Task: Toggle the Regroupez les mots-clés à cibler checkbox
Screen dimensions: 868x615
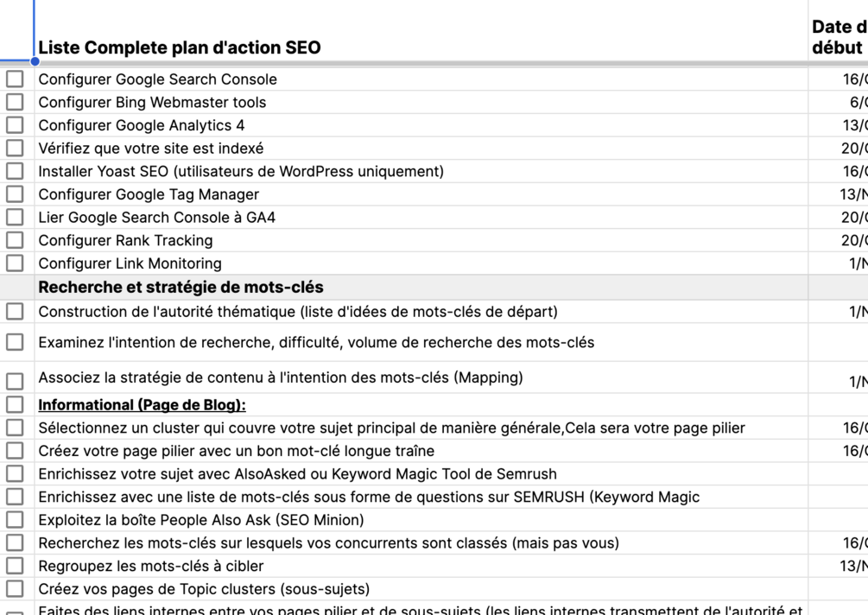Action: tap(15, 566)
